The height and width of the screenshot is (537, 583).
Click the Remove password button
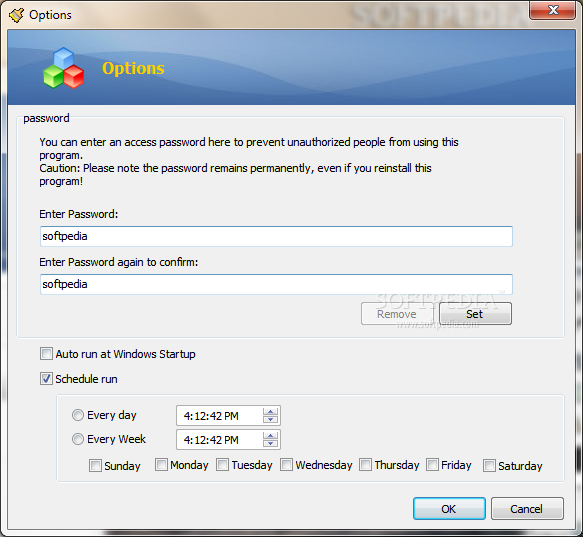[397, 314]
